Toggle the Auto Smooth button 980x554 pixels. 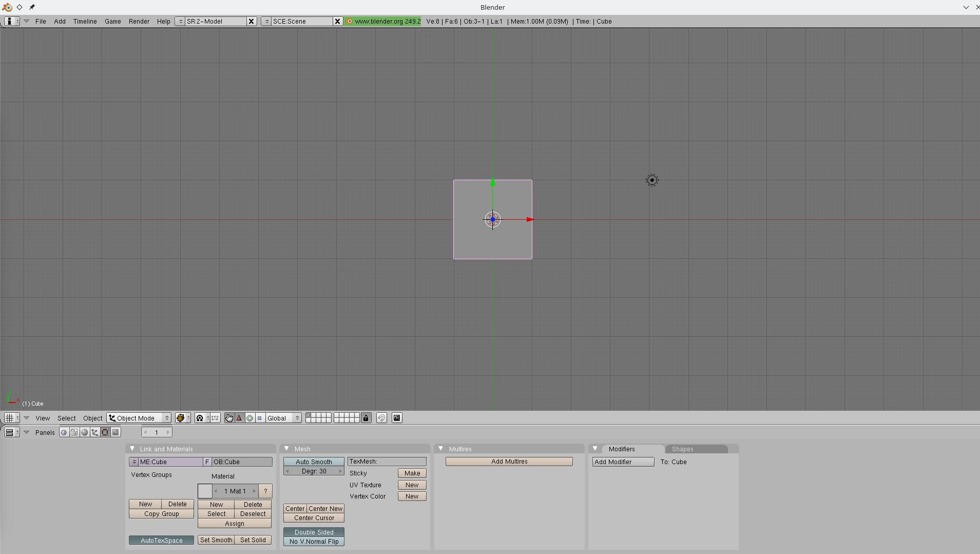click(x=314, y=462)
